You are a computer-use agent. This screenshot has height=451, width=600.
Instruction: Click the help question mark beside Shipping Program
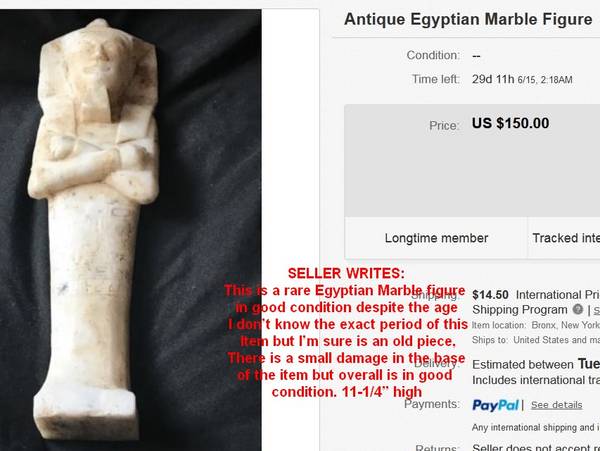pyautogui.click(x=578, y=309)
